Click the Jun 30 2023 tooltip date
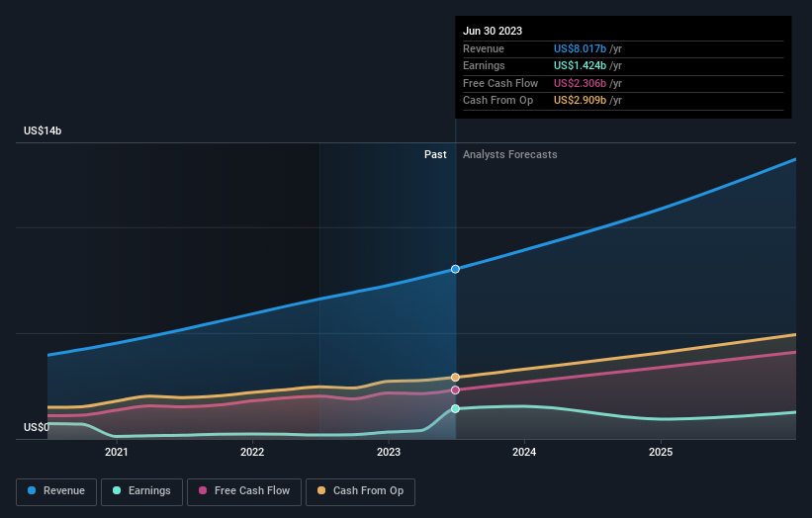Image resolution: width=812 pixels, height=518 pixels. [493, 31]
